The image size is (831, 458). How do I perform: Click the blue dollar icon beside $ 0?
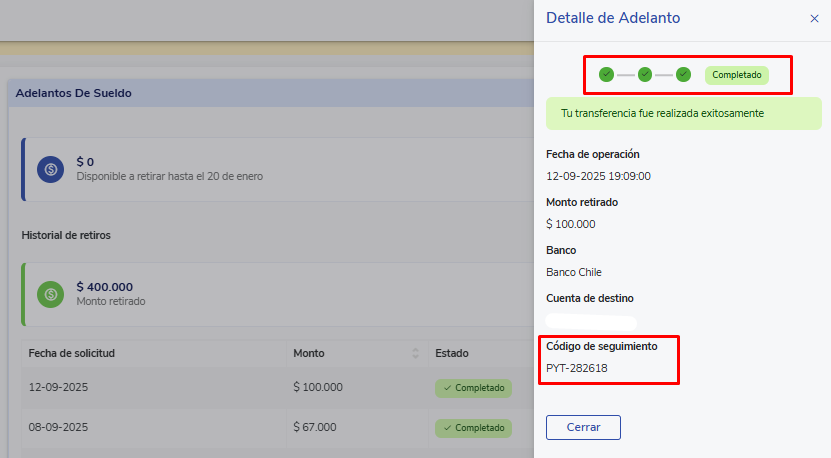(51, 169)
